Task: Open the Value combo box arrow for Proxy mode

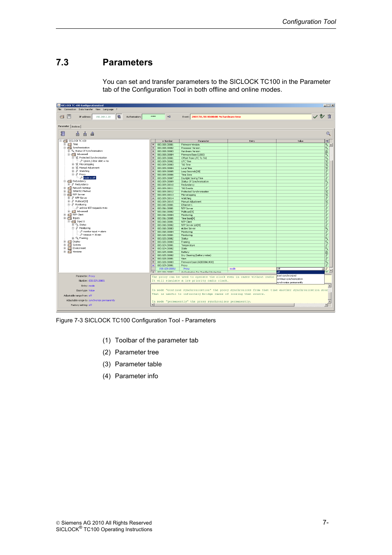Action: (x=323, y=269)
